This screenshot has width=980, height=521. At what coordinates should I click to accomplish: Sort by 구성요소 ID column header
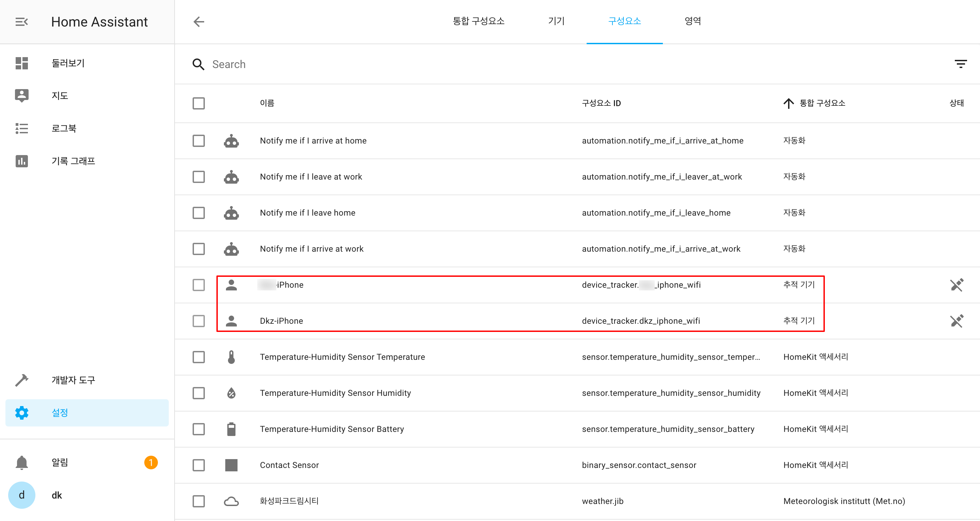coord(601,103)
